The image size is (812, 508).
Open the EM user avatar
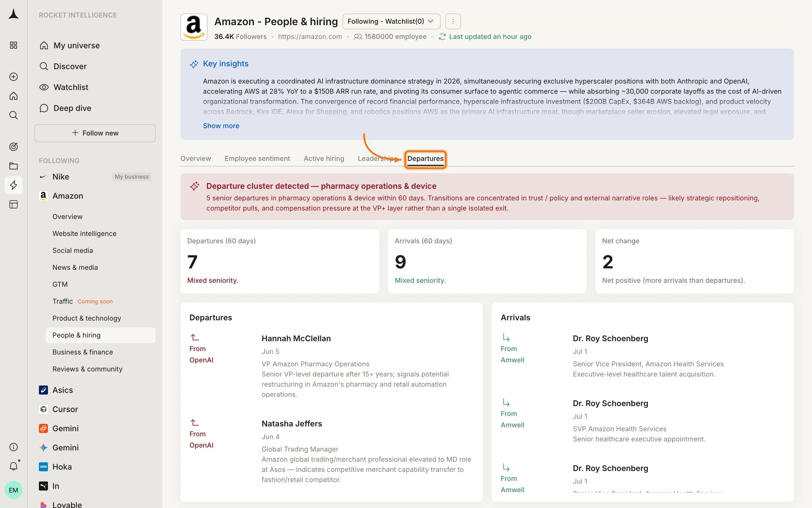pyautogui.click(x=14, y=490)
